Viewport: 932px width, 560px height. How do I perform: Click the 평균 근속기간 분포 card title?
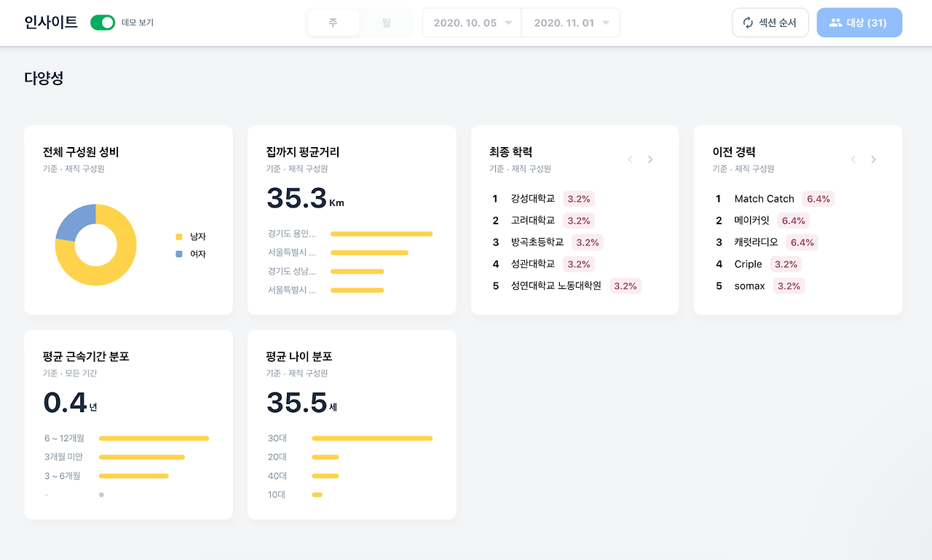[86, 357]
